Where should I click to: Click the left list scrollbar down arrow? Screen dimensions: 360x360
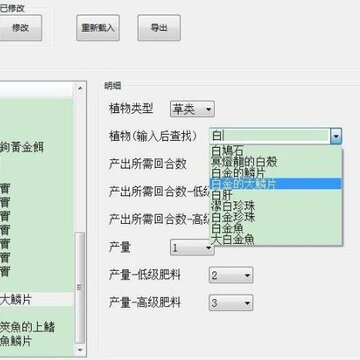tap(80, 350)
